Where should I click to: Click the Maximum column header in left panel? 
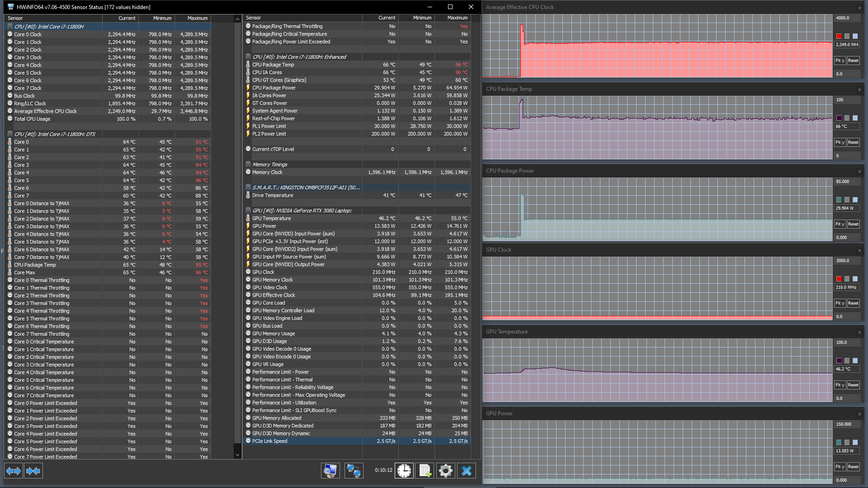coord(198,18)
